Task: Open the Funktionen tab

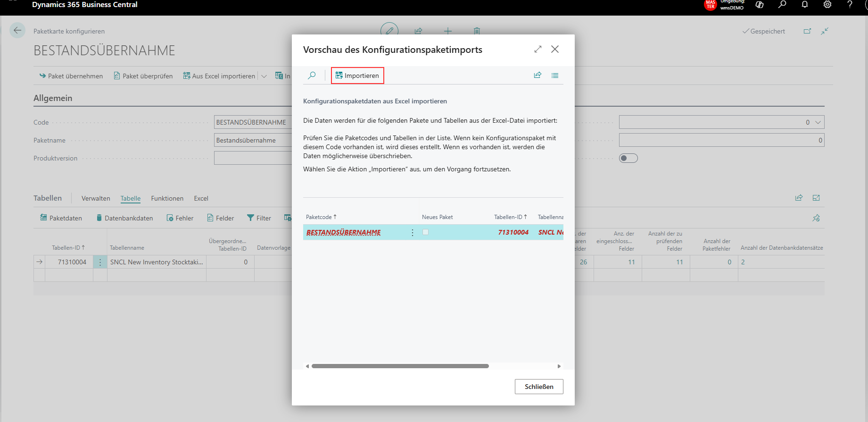Action: click(x=167, y=198)
